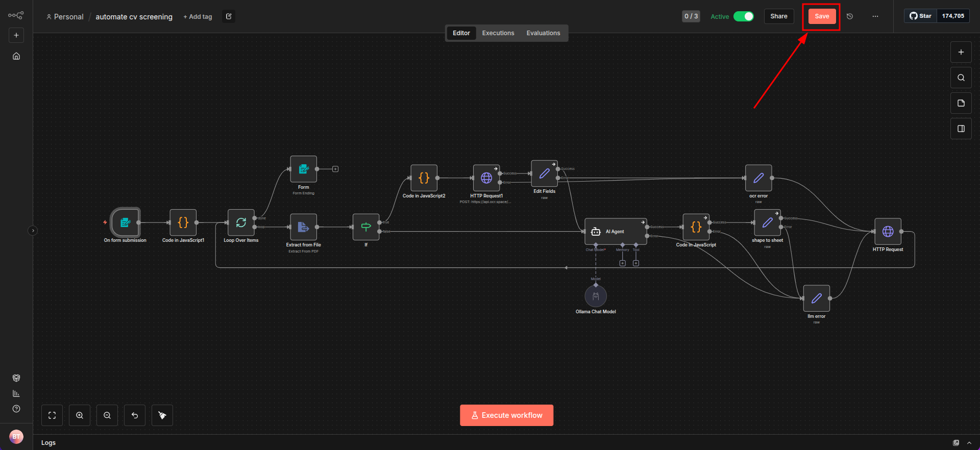This screenshot has width=980, height=450.
Task: Click the Save button
Action: pos(822,16)
